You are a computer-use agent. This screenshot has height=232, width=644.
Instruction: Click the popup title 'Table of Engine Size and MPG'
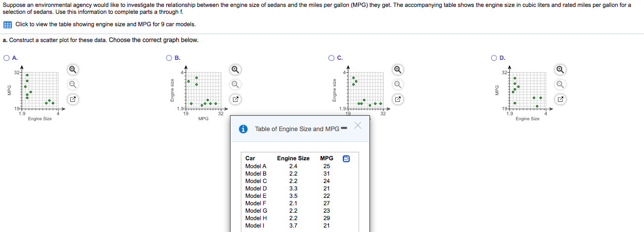297,129
